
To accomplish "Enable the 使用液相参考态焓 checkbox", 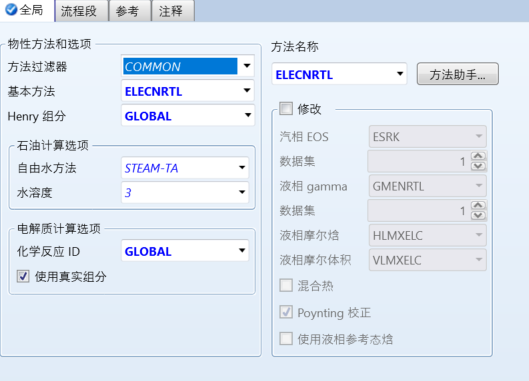I will click(286, 338).
